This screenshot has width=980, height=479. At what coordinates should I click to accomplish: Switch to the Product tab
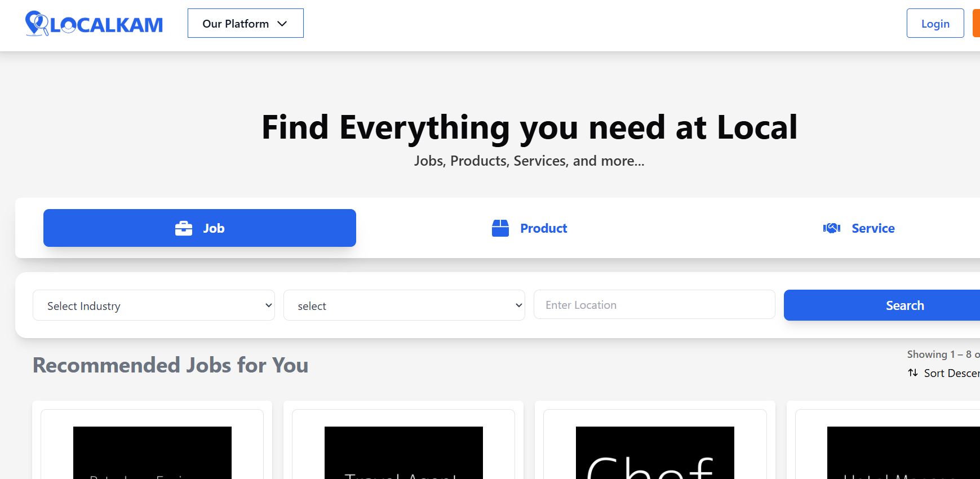click(530, 228)
